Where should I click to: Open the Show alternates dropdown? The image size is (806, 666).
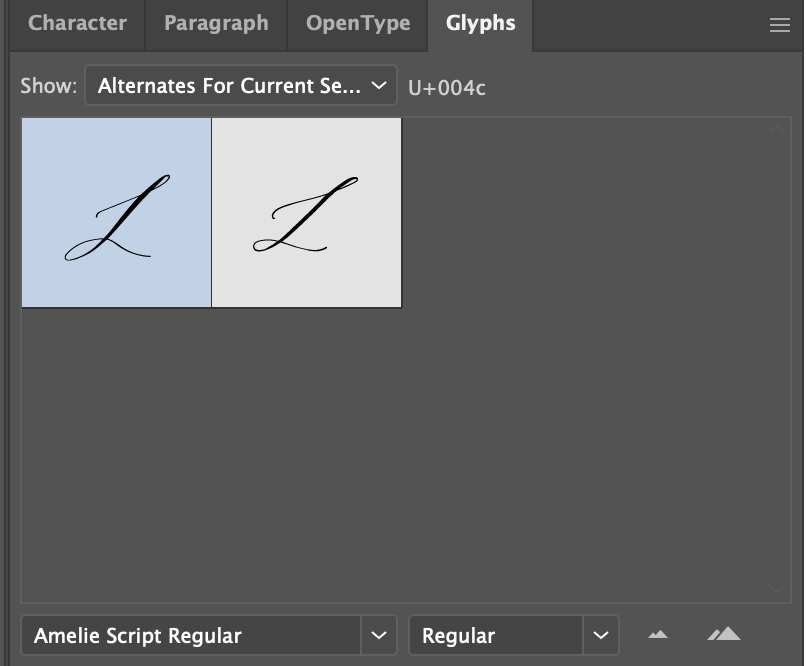[x=241, y=85]
